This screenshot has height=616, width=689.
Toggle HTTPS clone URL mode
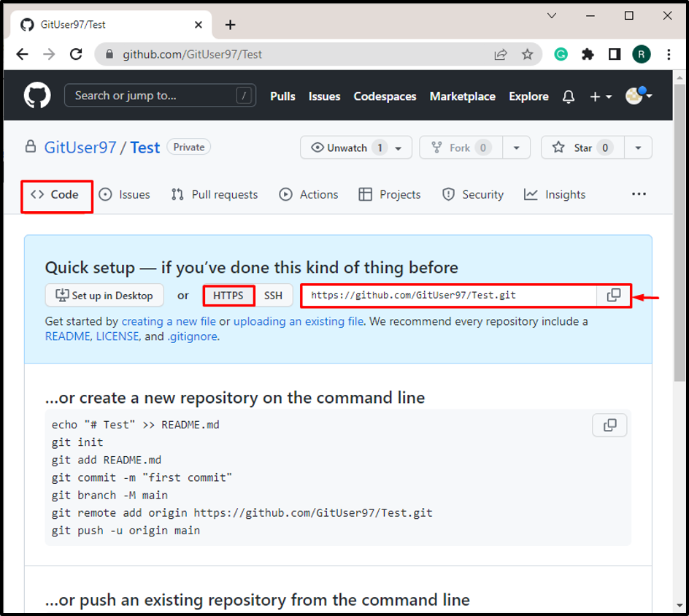click(x=228, y=295)
